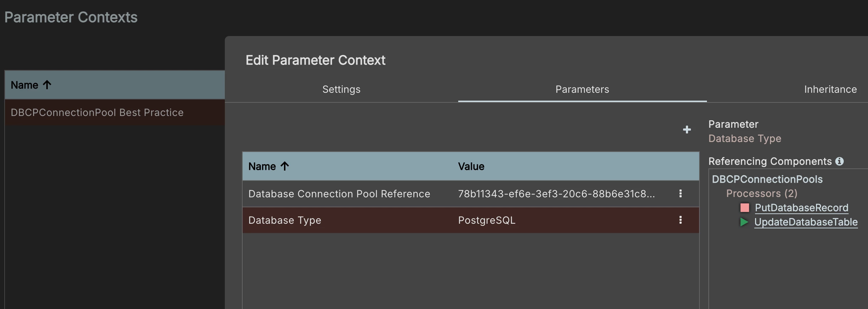Click the running status icon beside UpdateDatabaseTable
The height and width of the screenshot is (309, 868).
(x=744, y=222)
